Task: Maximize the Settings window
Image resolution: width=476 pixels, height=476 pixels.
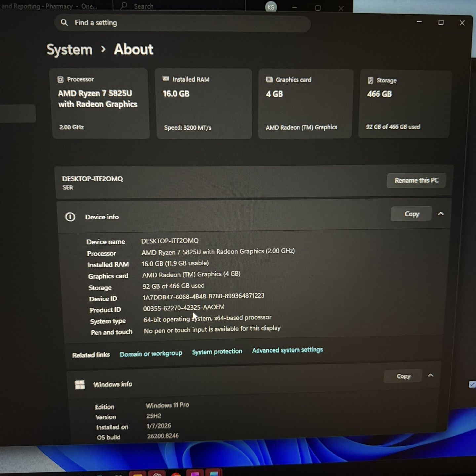Action: (x=441, y=22)
